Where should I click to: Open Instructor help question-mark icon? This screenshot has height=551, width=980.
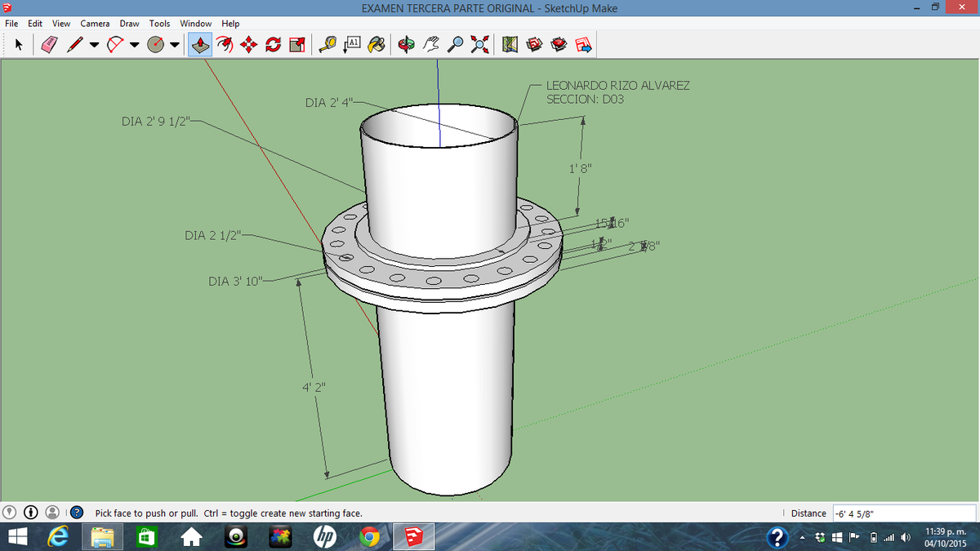pyautogui.click(x=77, y=513)
